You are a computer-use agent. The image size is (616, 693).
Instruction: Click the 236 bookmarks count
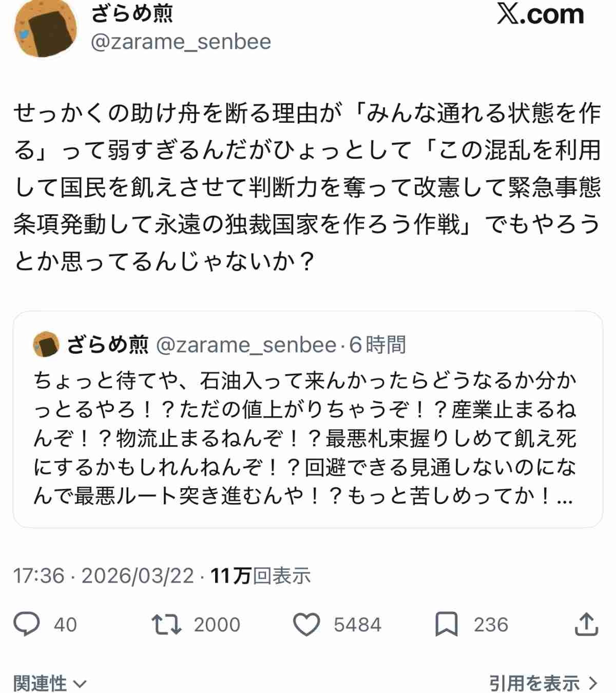click(491, 625)
